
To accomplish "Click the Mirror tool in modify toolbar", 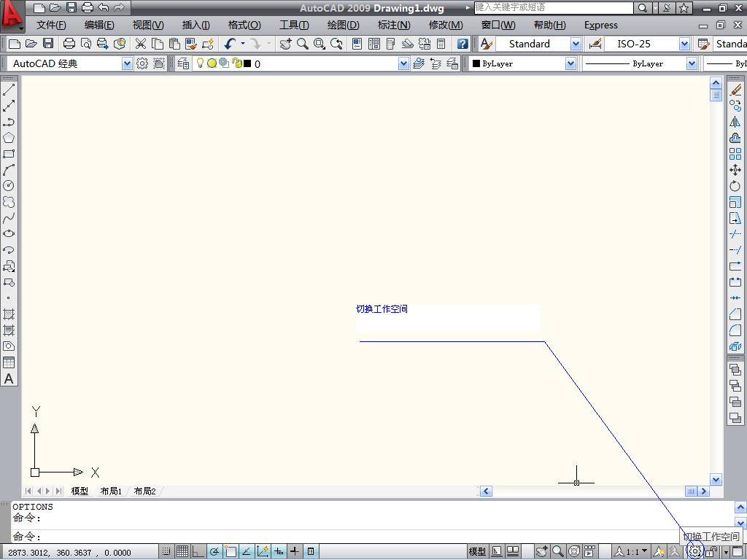I will click(x=735, y=122).
